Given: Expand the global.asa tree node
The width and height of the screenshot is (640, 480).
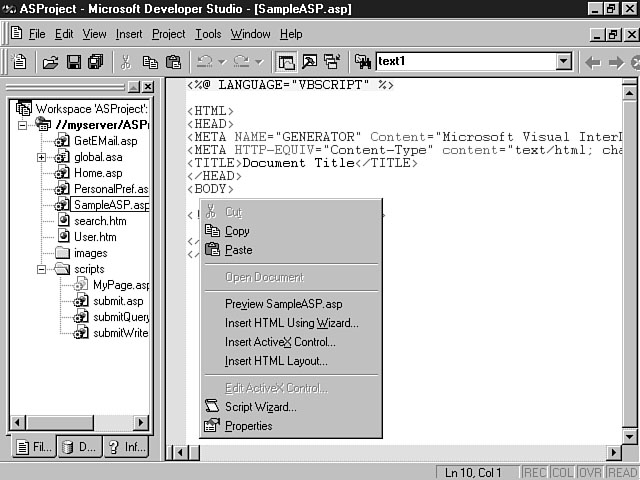Looking at the screenshot, I should [42, 157].
